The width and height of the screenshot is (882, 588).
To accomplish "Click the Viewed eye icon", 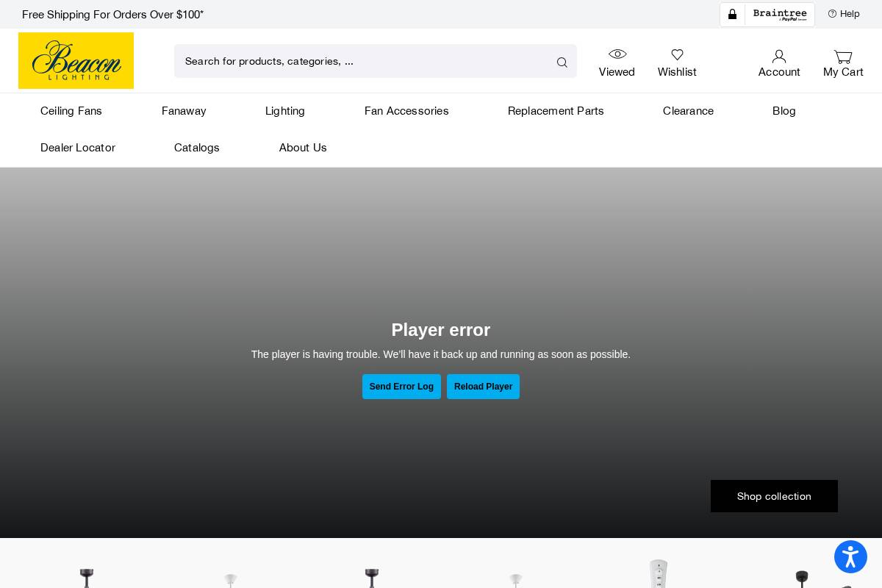I will click(617, 54).
